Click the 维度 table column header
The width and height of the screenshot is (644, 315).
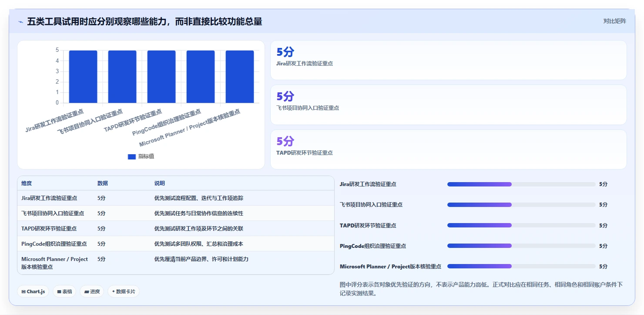click(27, 183)
